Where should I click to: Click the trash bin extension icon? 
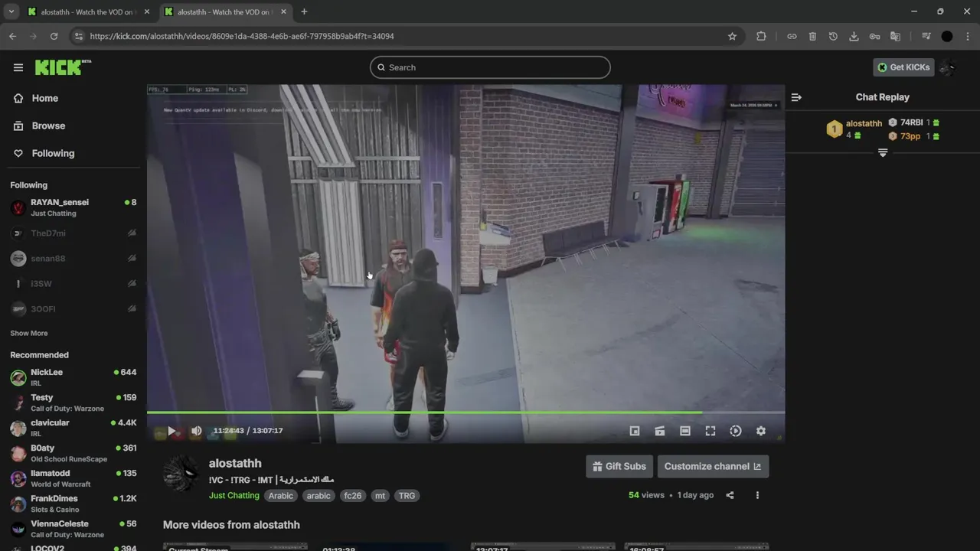[812, 36]
